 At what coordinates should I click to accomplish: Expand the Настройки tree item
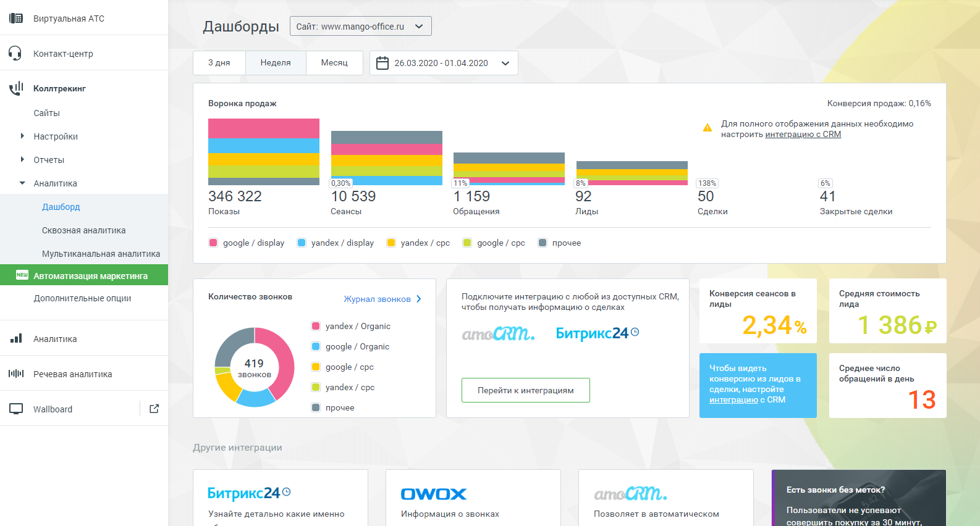point(22,136)
